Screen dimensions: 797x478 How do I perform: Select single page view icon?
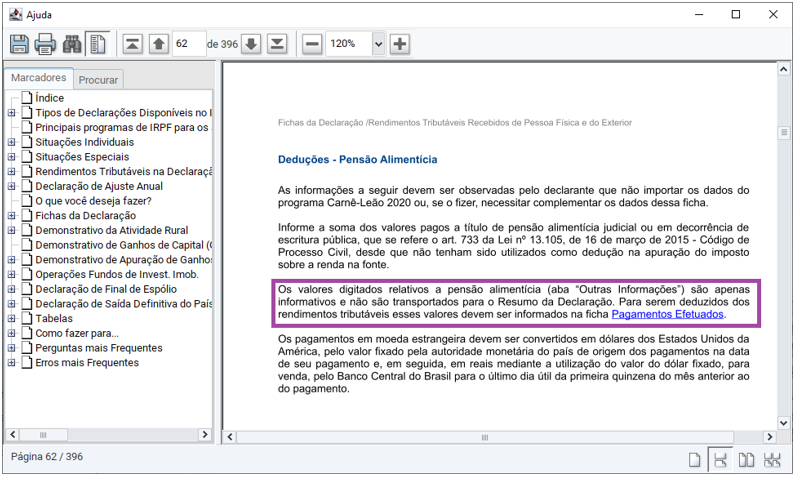[x=694, y=461]
